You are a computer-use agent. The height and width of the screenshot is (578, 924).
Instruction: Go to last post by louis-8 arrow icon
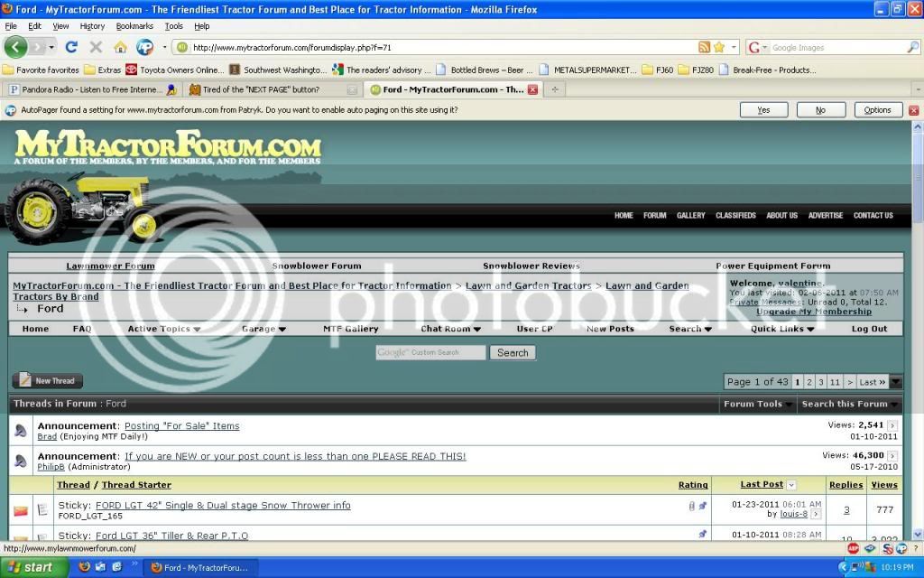coord(816,514)
